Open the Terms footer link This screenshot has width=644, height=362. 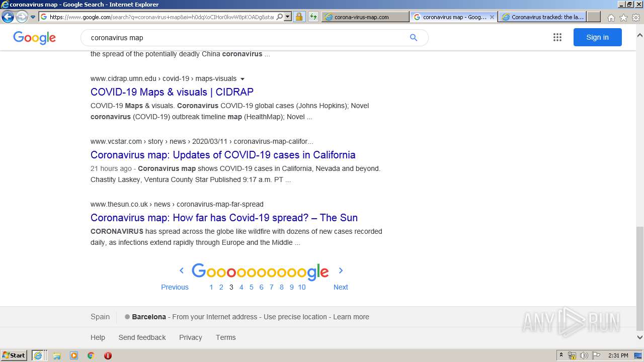[225, 337]
